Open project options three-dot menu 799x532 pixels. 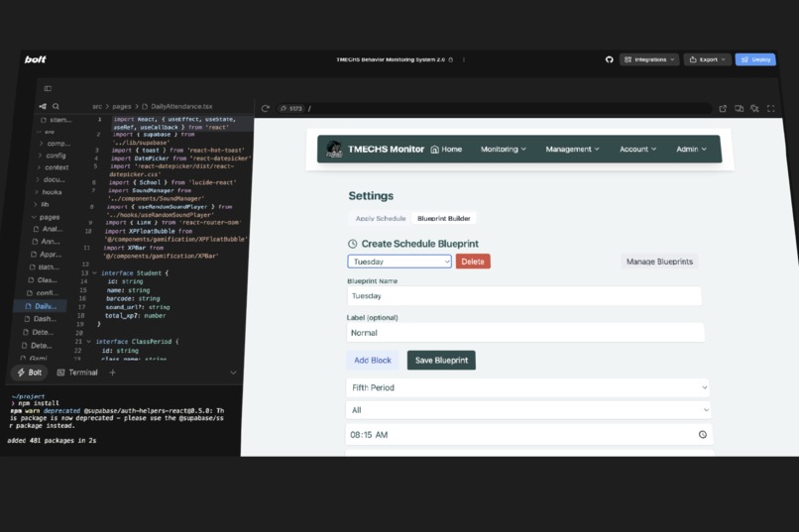[x=464, y=59]
